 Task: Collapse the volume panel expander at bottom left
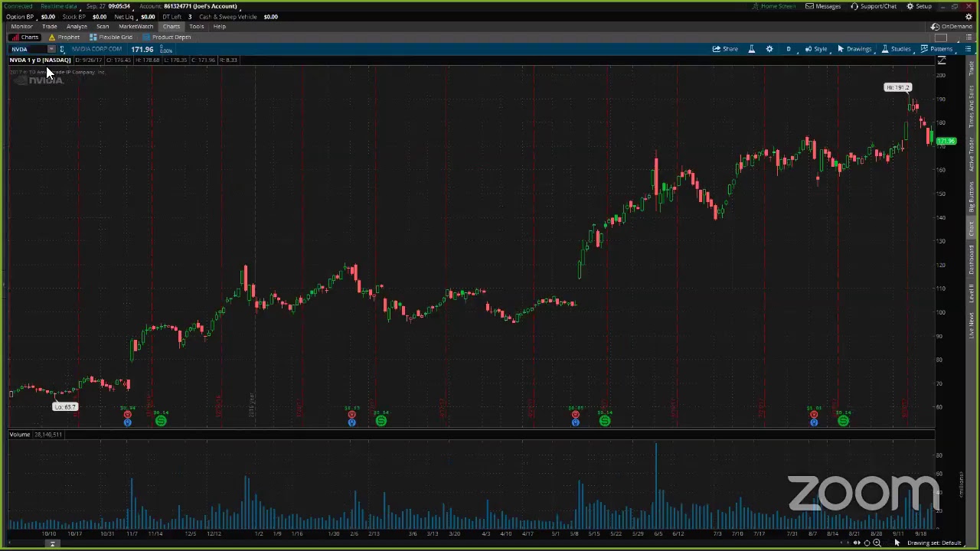(53, 543)
